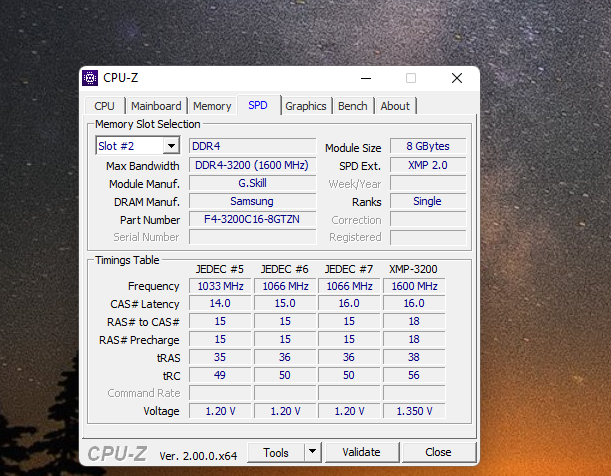Close CPU-Z with the X icon
The width and height of the screenshot is (611, 476).
pyautogui.click(x=457, y=78)
